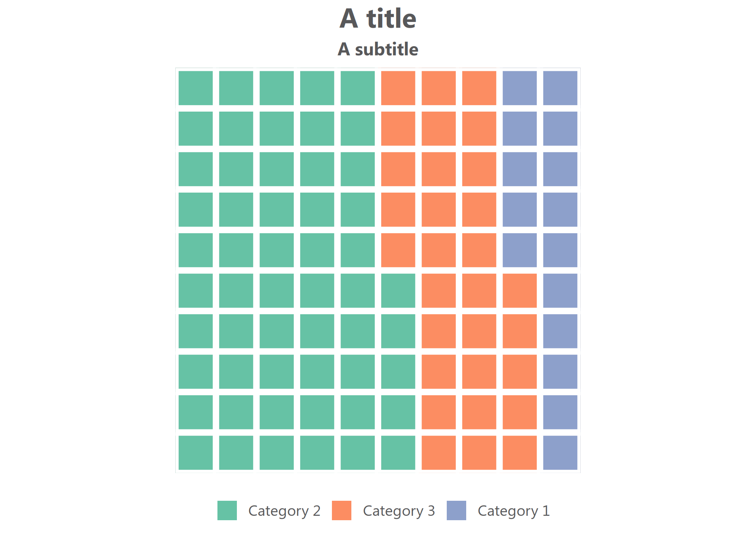Click the top-right purple square of the grid

(560, 88)
